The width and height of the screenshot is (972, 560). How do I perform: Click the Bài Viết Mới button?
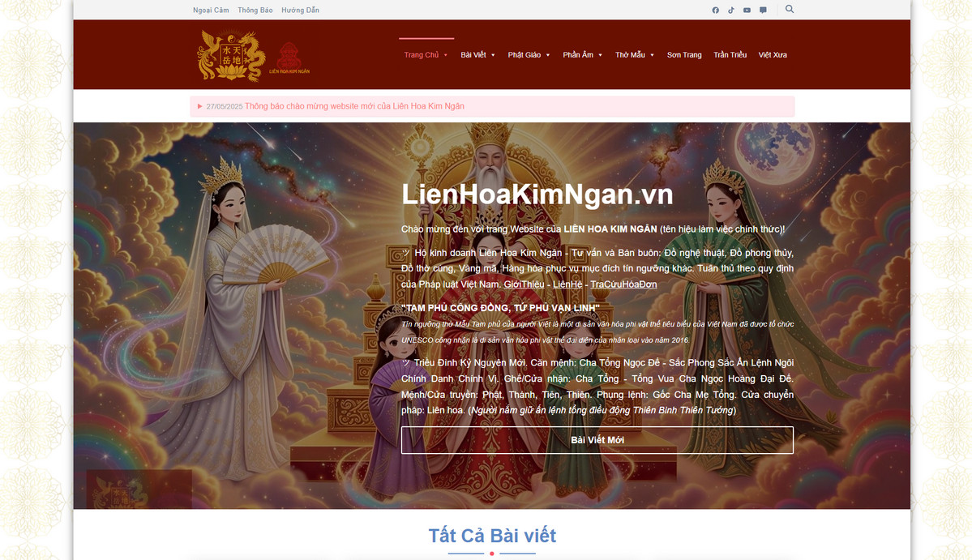pyautogui.click(x=597, y=440)
